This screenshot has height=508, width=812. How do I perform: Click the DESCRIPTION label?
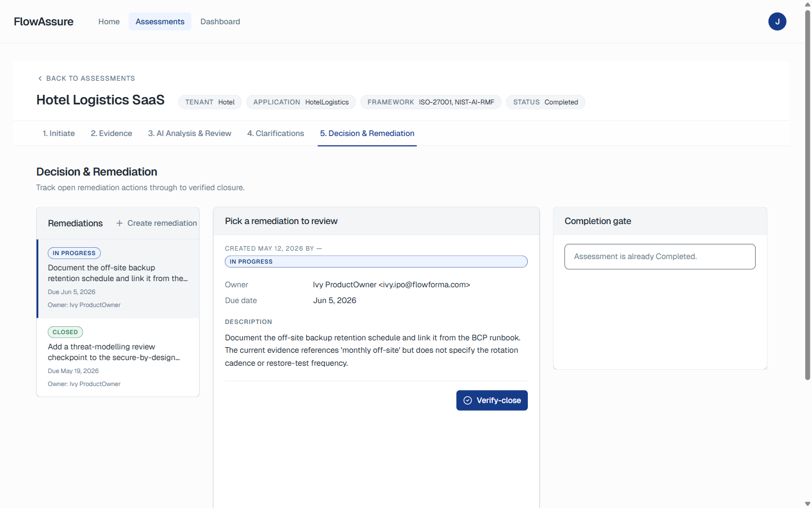[x=249, y=322]
